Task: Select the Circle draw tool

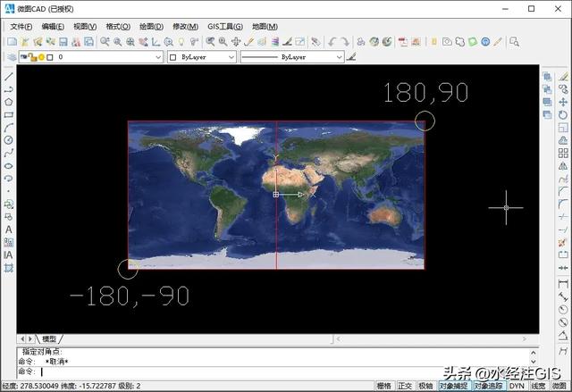Action: tap(9, 140)
